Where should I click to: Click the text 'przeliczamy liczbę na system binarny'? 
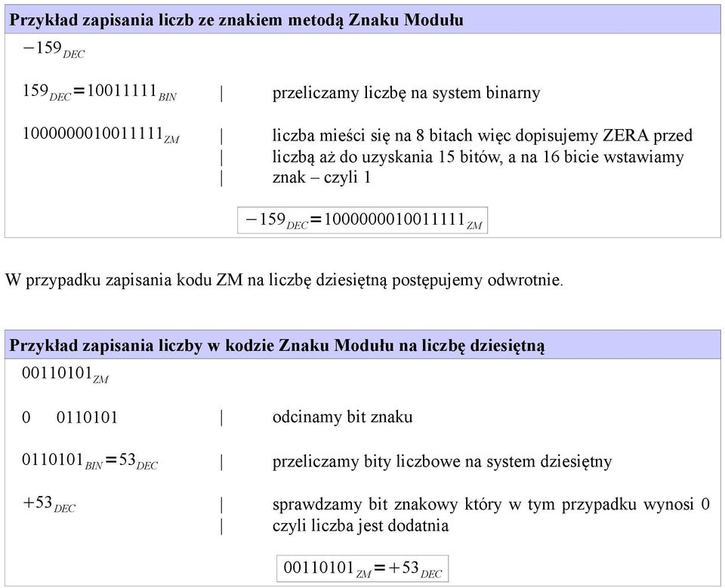[406, 93]
